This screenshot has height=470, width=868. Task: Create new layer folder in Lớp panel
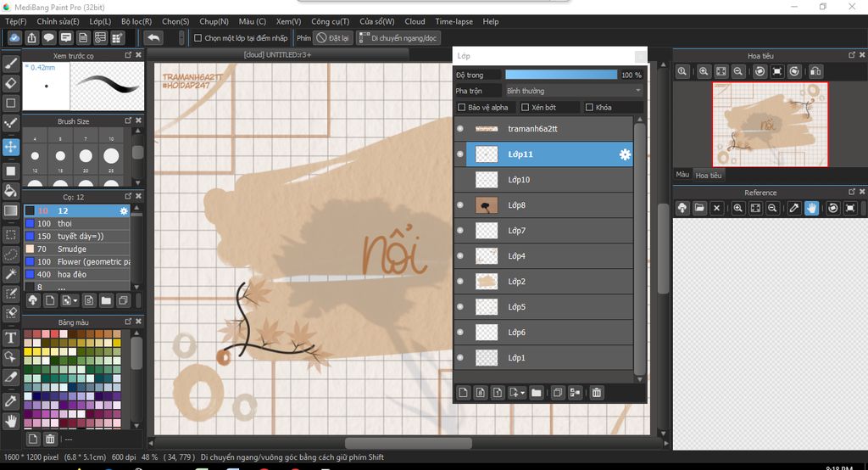pos(536,393)
